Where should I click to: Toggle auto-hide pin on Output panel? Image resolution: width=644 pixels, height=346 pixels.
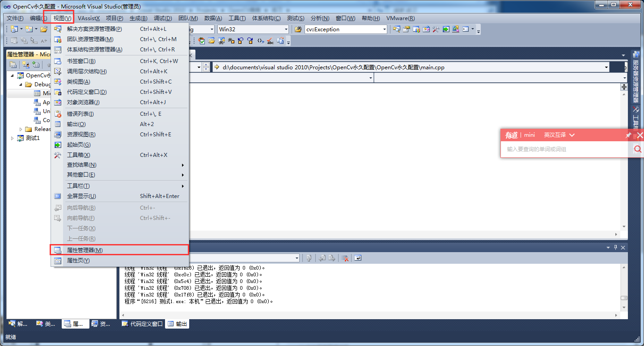point(615,247)
